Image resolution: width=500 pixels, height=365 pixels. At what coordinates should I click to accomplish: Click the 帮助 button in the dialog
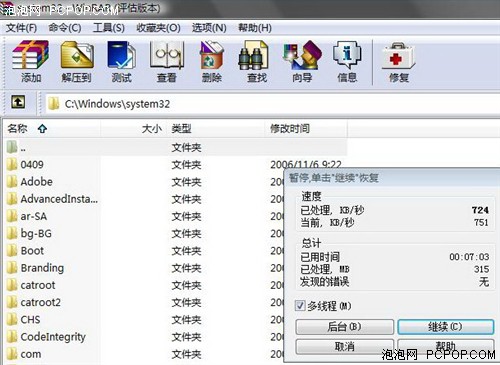[446, 347]
